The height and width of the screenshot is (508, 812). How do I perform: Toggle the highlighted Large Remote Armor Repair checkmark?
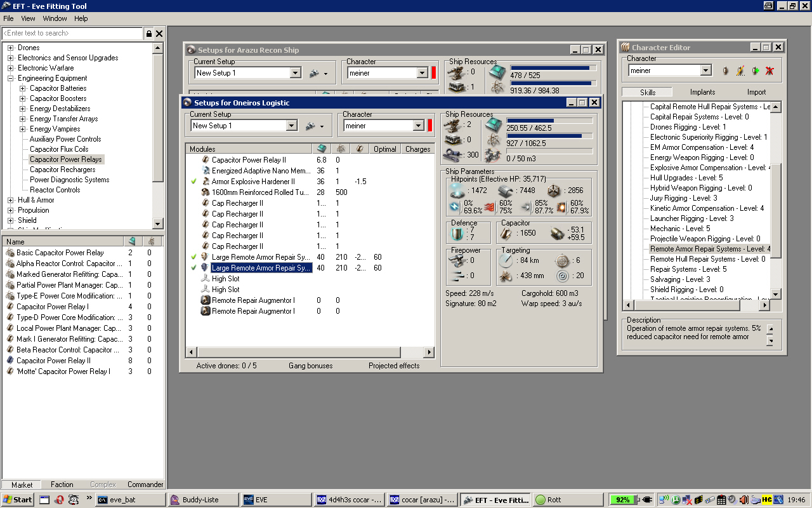pyautogui.click(x=193, y=268)
